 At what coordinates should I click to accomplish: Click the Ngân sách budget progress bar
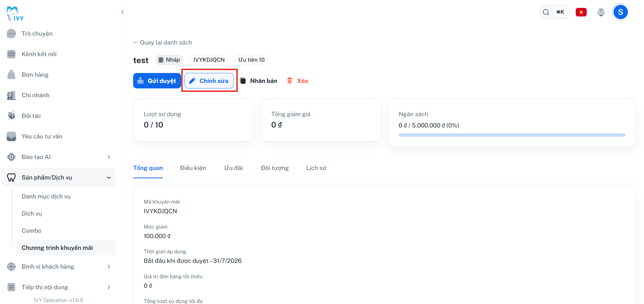512,135
